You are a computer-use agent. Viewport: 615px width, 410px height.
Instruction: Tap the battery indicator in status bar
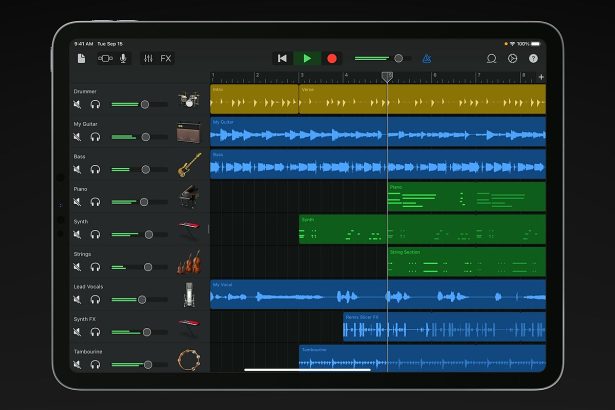(535, 44)
